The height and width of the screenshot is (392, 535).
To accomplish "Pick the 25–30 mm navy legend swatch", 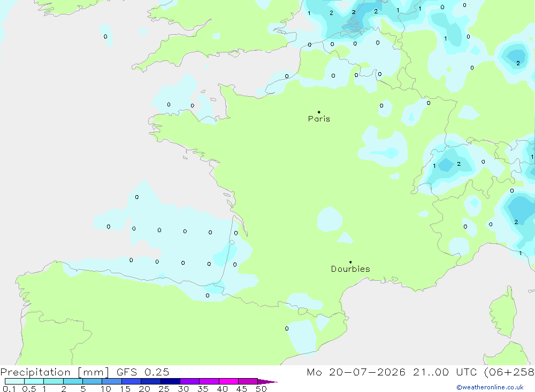I will tap(170, 381).
